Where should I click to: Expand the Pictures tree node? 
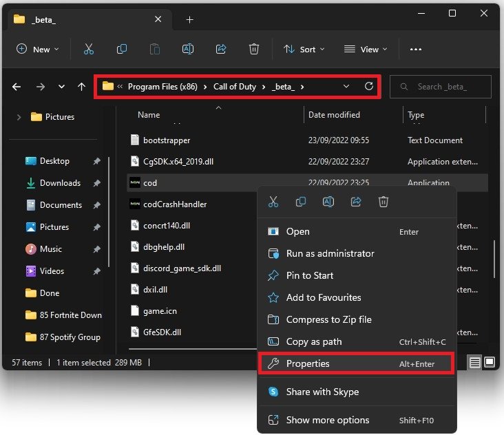point(19,117)
